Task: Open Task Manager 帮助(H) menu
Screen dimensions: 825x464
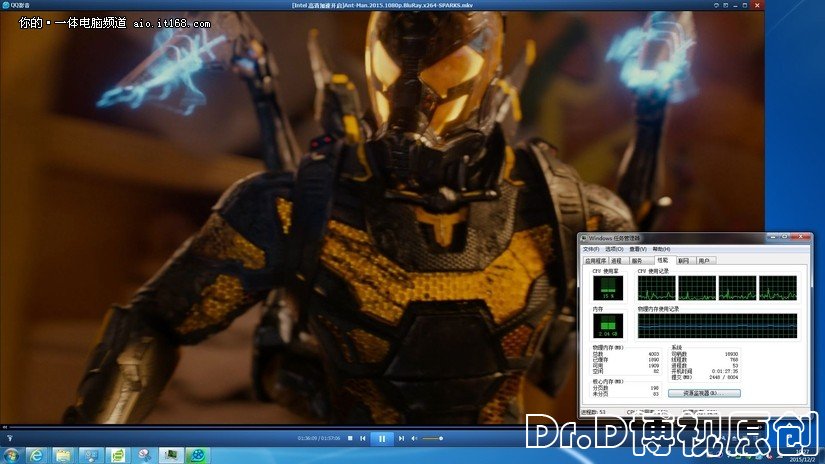Action: click(661, 249)
